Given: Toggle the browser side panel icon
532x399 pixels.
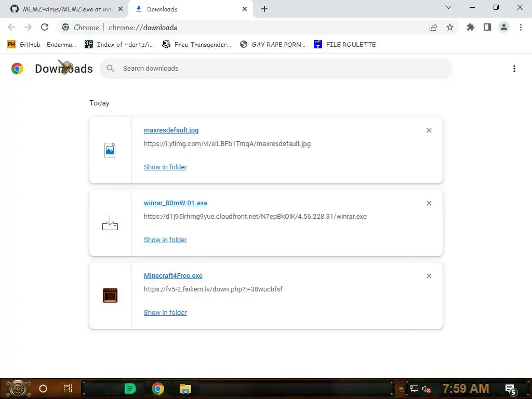Looking at the screenshot, I should pyautogui.click(x=487, y=27).
